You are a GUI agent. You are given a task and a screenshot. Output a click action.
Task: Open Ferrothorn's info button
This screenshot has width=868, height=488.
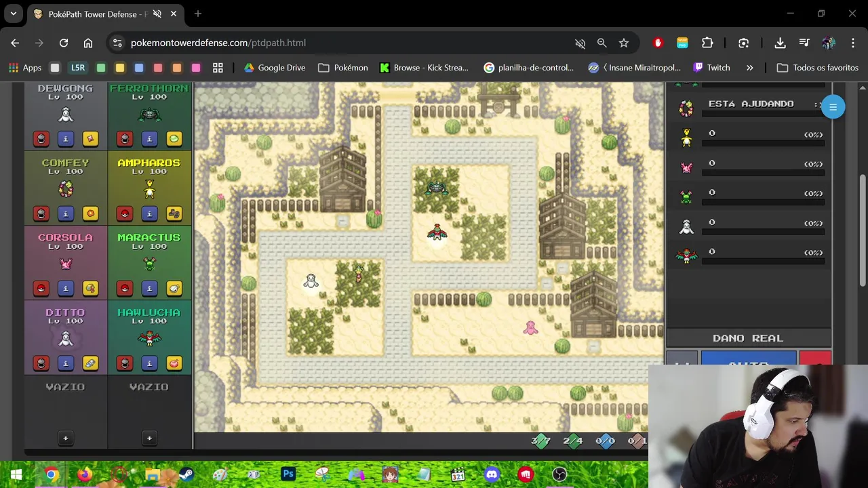tap(149, 139)
